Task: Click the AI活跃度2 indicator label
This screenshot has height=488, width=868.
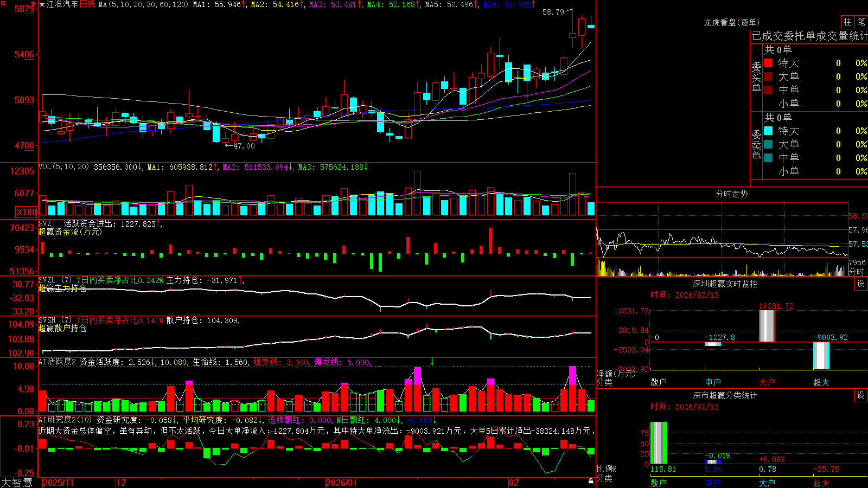Action: click(x=58, y=362)
